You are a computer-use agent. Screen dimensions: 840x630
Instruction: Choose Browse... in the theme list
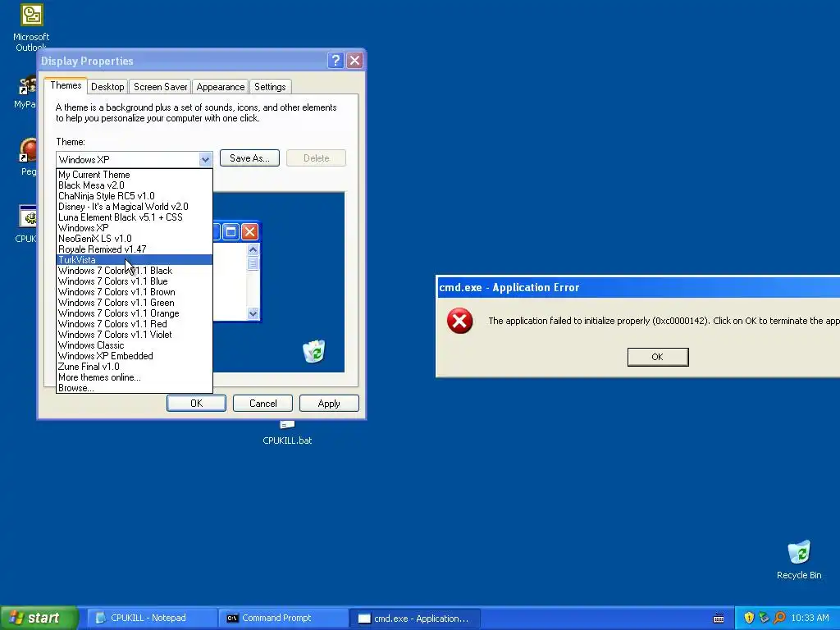click(135, 388)
